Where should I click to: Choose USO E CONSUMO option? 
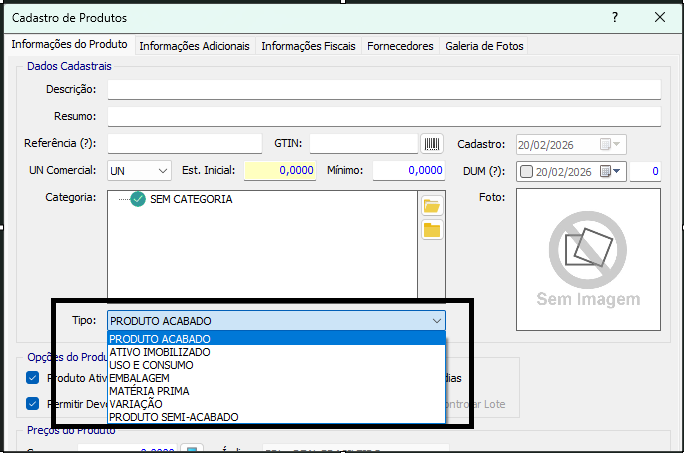tap(277, 365)
